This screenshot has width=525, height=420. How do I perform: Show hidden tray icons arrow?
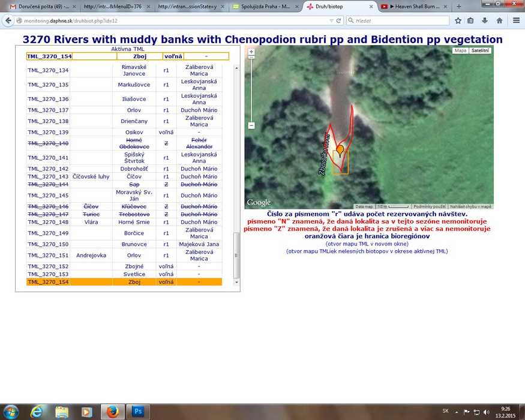pyautogui.click(x=456, y=412)
